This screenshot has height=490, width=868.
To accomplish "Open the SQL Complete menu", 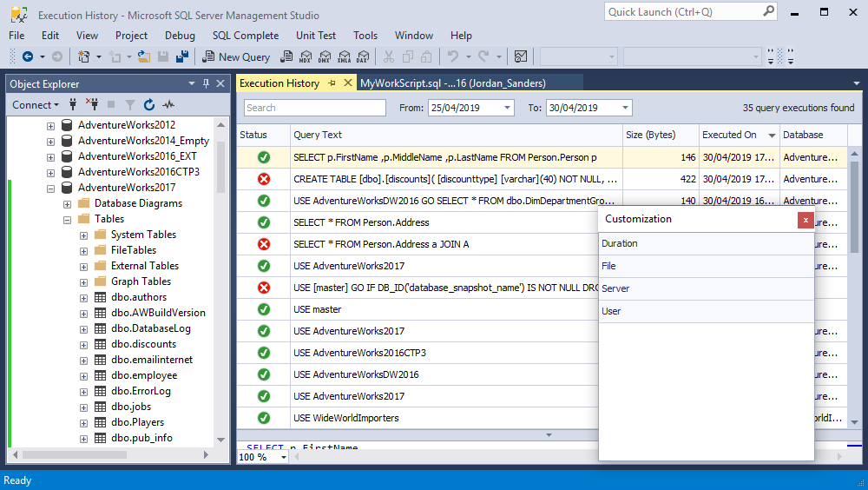I will coord(246,36).
